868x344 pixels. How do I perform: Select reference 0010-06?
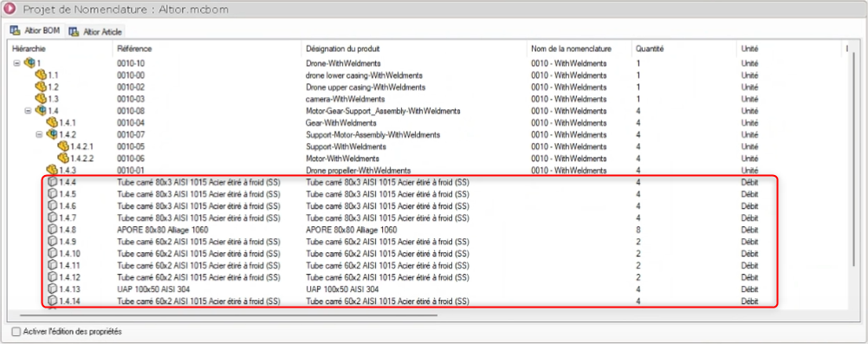pyautogui.click(x=131, y=159)
